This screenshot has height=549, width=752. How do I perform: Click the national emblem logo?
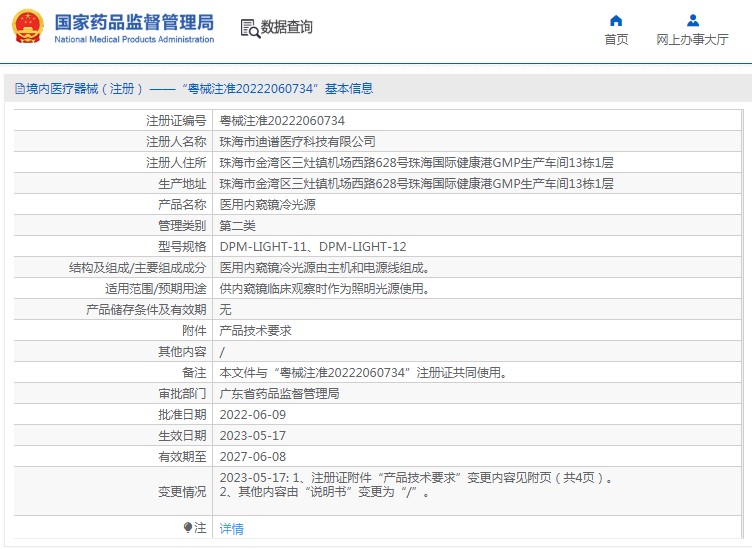click(x=29, y=27)
